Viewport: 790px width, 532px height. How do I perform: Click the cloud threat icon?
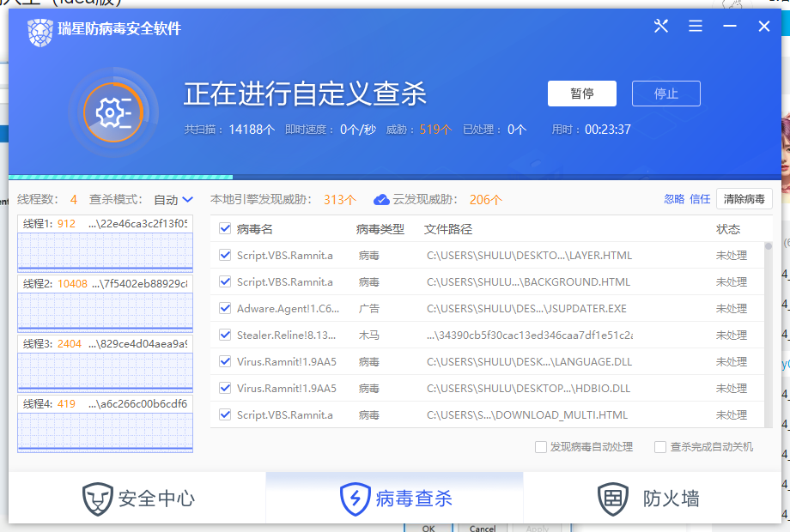(x=381, y=200)
